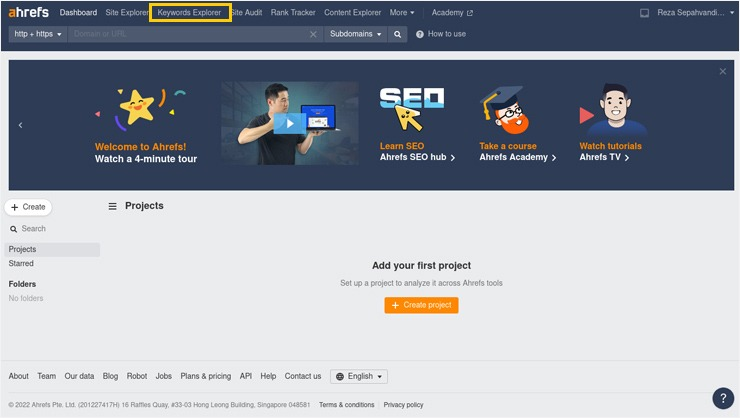Open Plans & pricing

coord(206,376)
